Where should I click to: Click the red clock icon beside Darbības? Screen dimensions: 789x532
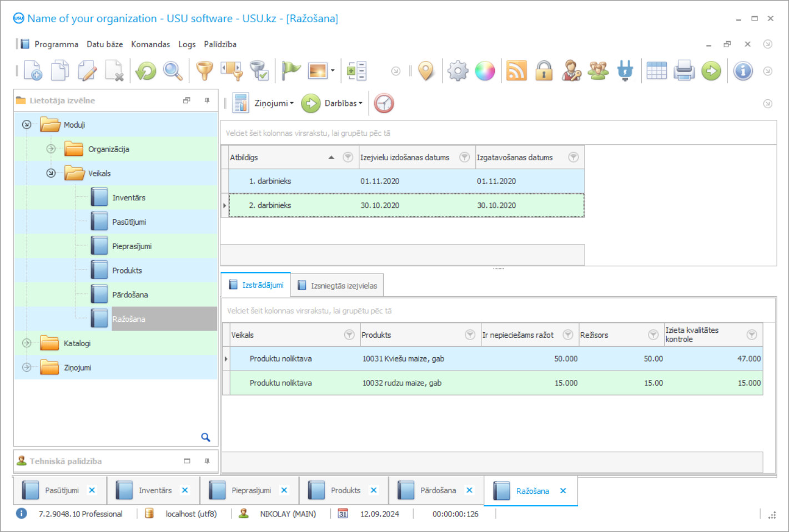(384, 103)
